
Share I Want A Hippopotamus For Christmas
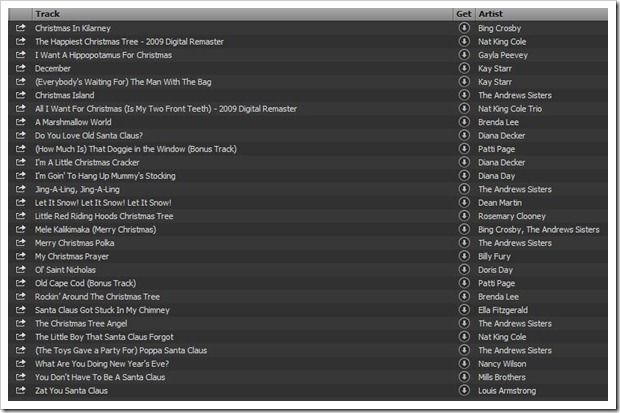[x=21, y=55]
